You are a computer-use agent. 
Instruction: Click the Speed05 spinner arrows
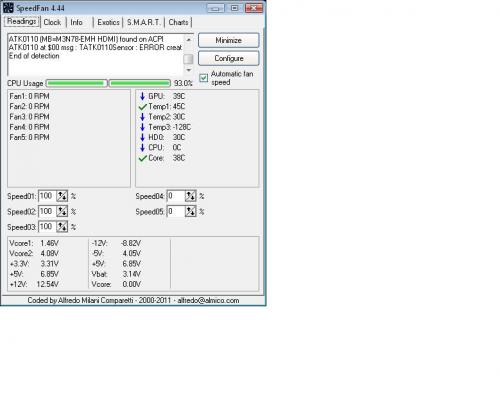click(x=190, y=211)
